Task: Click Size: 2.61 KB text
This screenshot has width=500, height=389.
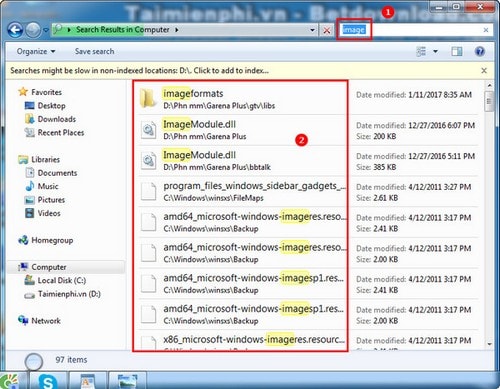Action: pos(377,198)
